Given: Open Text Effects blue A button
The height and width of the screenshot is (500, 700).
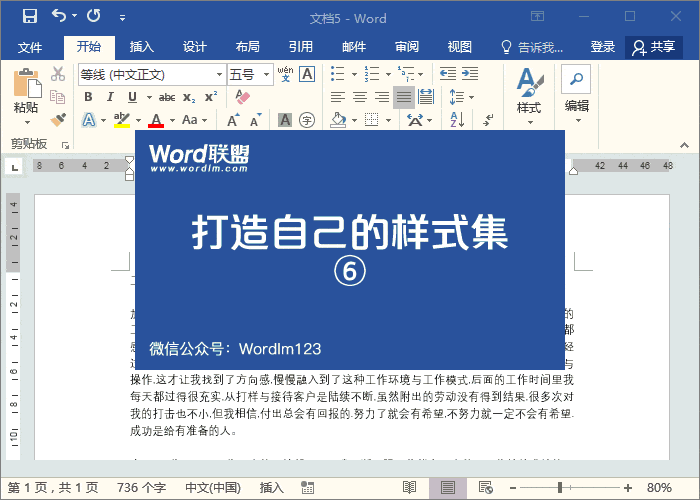Looking at the screenshot, I should 89,120.
